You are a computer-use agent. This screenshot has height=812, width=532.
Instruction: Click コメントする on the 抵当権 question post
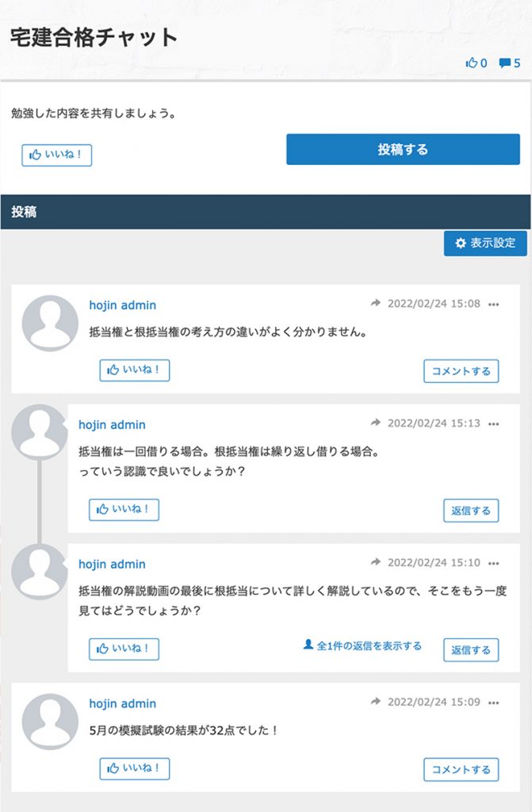461,371
